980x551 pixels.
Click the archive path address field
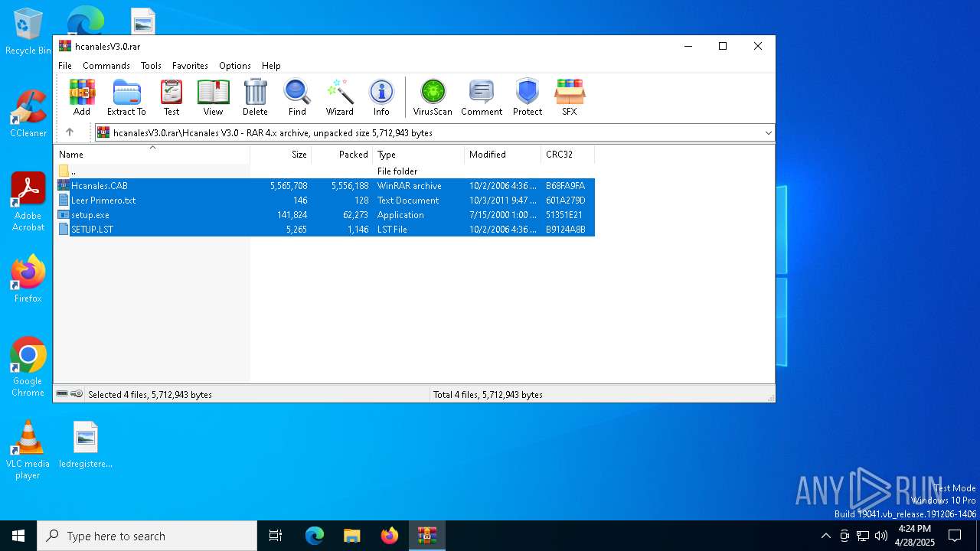click(x=434, y=133)
